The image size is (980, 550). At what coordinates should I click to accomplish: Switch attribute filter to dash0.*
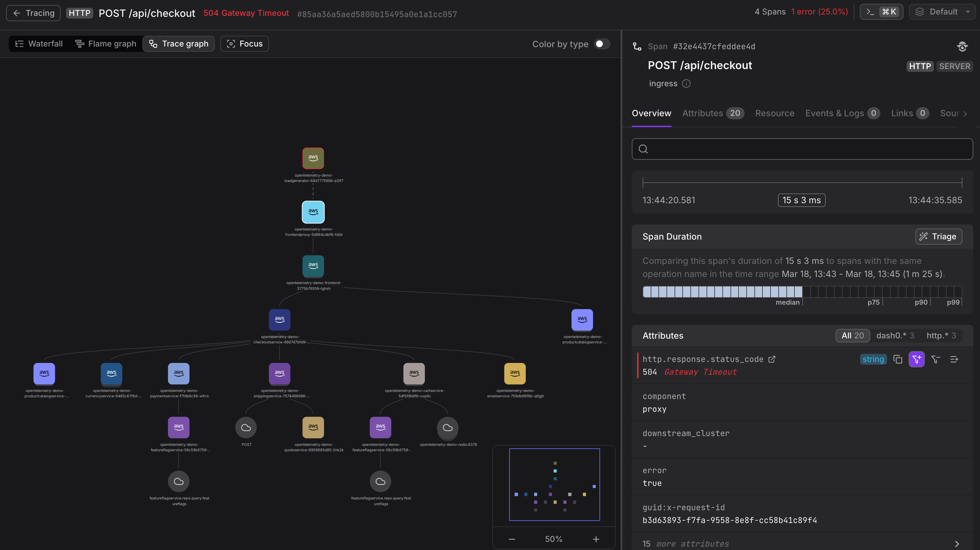pos(895,335)
